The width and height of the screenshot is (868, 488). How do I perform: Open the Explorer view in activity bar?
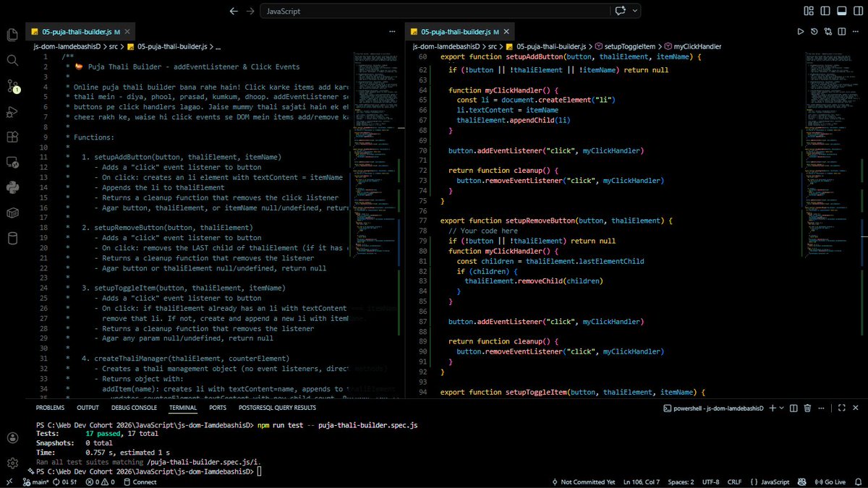pyautogui.click(x=12, y=35)
